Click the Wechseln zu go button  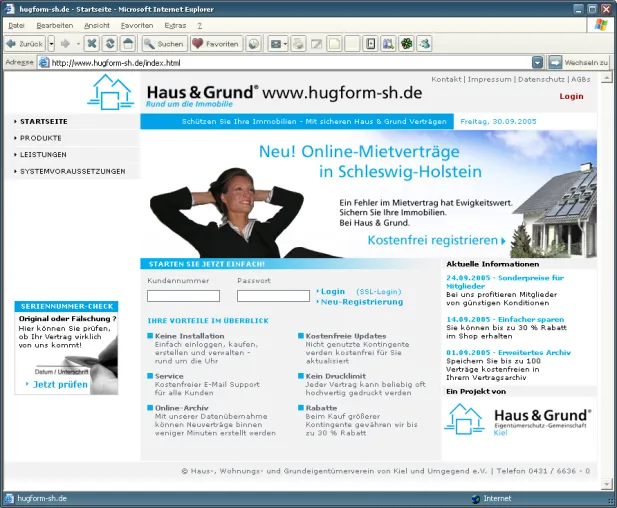[x=578, y=63]
